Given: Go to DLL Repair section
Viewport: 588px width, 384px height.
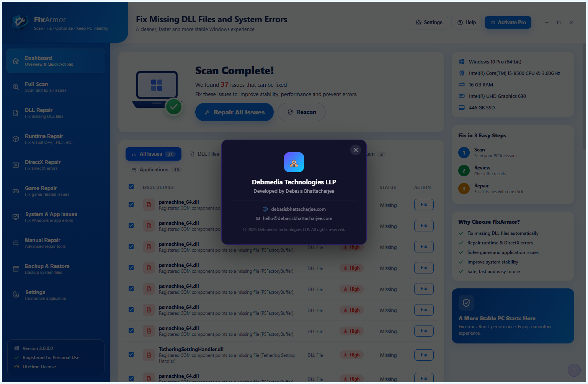Looking at the screenshot, I should pyautogui.click(x=56, y=113).
